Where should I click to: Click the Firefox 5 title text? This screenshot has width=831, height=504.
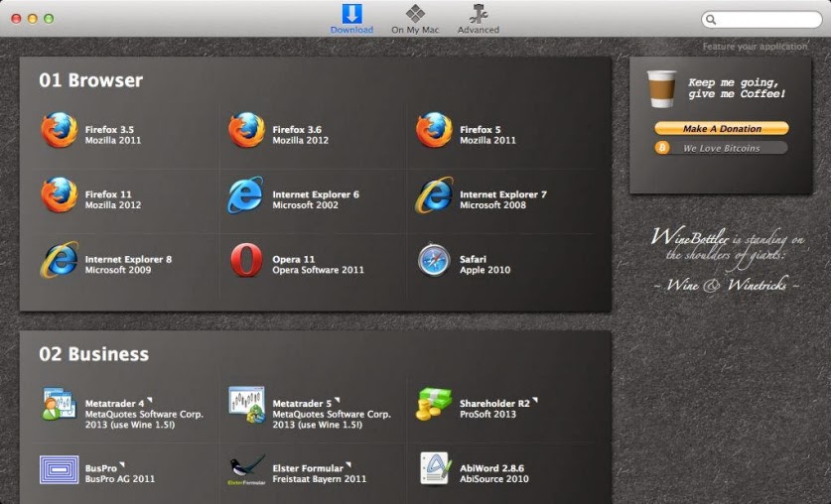[481, 130]
